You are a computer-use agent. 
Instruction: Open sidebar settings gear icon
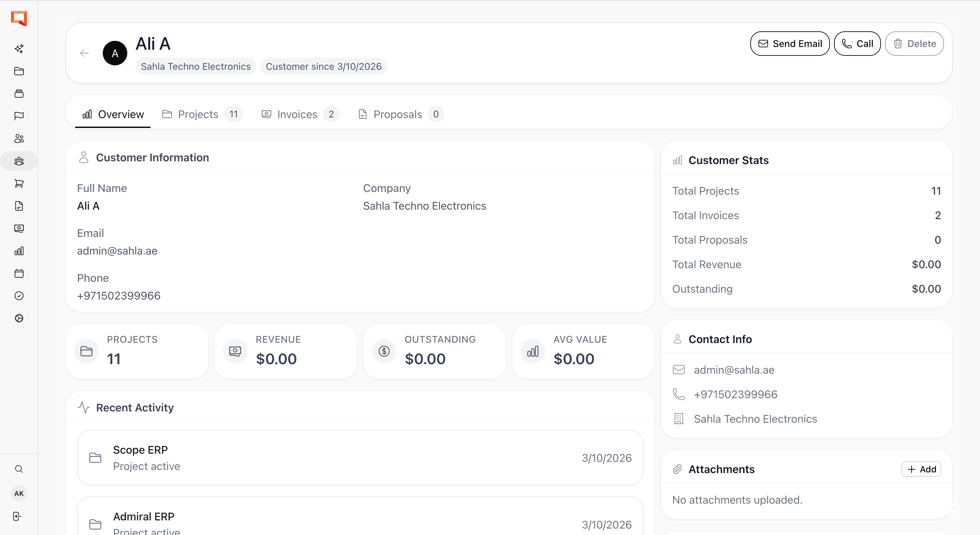pyautogui.click(x=19, y=319)
